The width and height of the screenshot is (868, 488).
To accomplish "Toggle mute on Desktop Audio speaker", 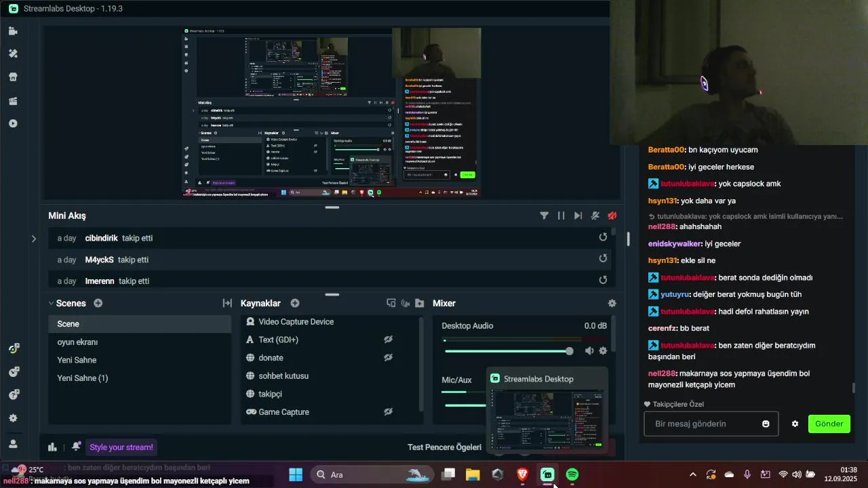I will (589, 350).
